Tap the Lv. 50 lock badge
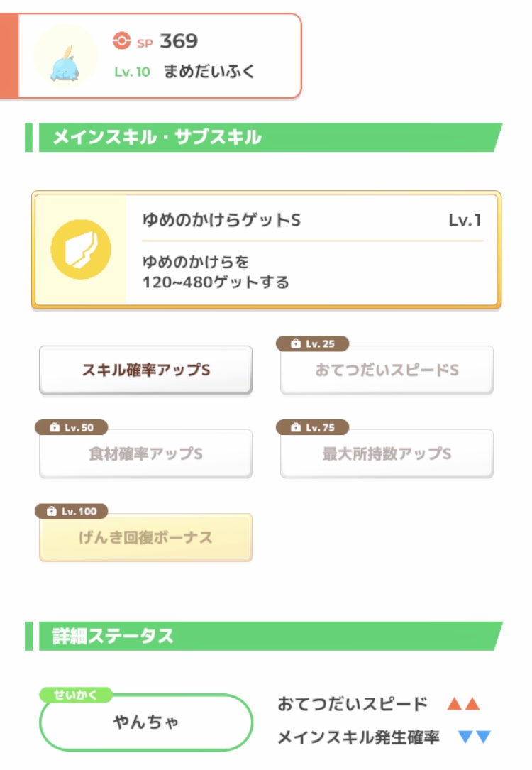The width and height of the screenshot is (532, 770). click(x=71, y=428)
